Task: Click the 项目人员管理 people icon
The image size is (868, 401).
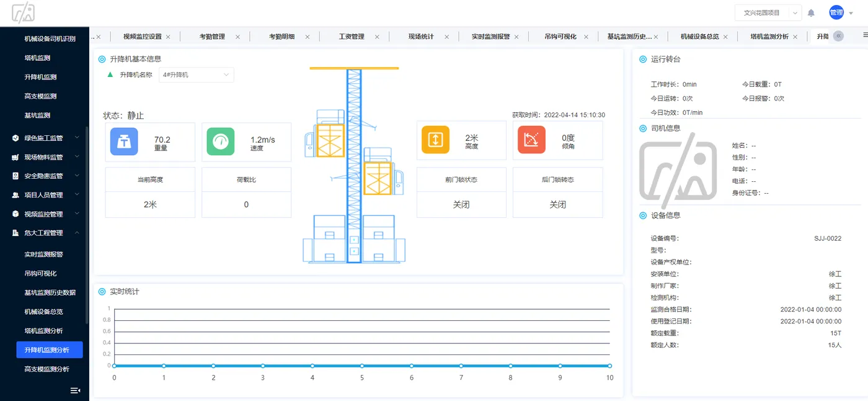Action: pos(15,195)
